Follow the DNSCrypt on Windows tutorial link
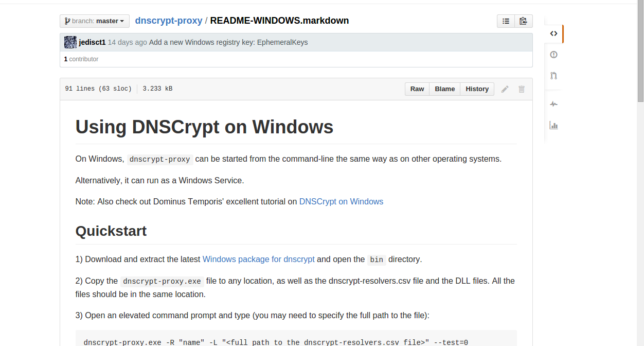This screenshot has width=644, height=346. (342, 202)
